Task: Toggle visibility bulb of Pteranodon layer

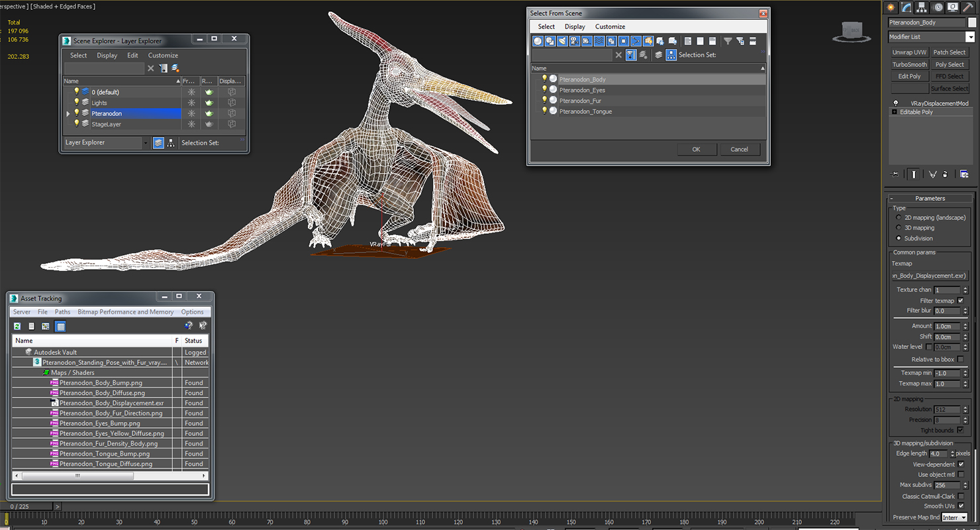Action: [77, 113]
